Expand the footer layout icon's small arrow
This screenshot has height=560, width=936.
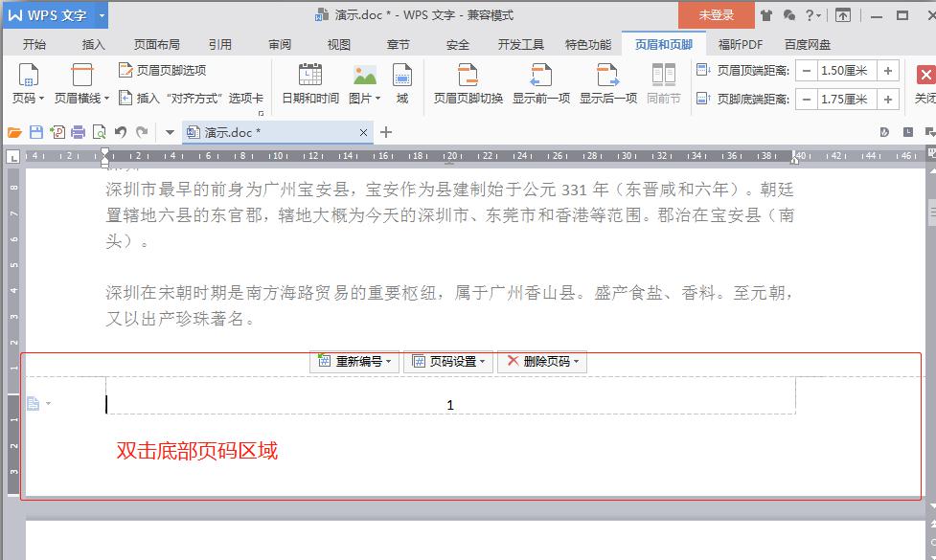[48, 404]
